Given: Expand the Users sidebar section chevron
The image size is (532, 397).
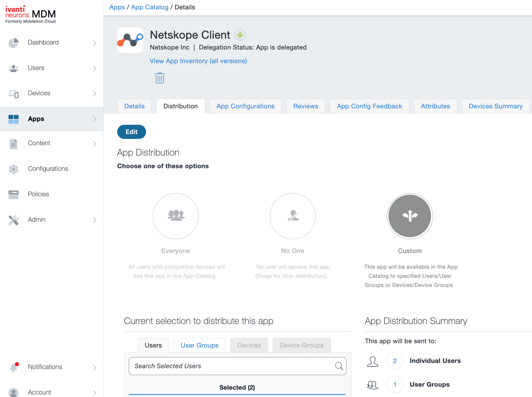Looking at the screenshot, I should click(x=95, y=68).
